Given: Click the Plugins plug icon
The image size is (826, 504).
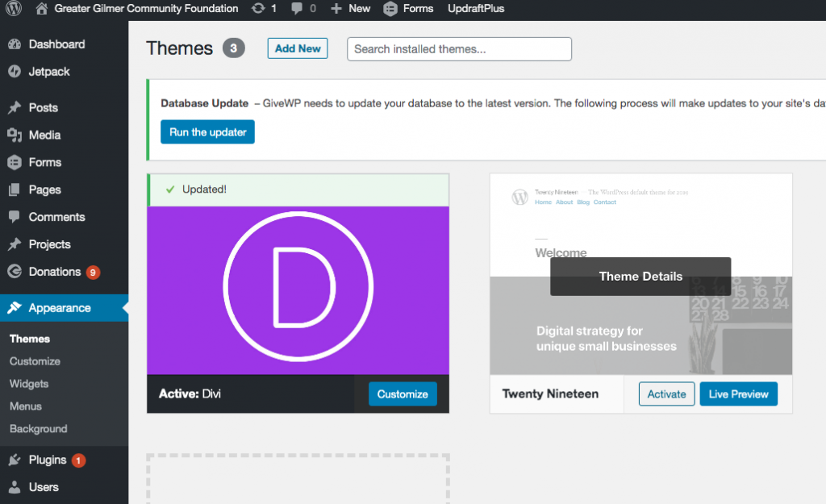Looking at the screenshot, I should point(15,460).
